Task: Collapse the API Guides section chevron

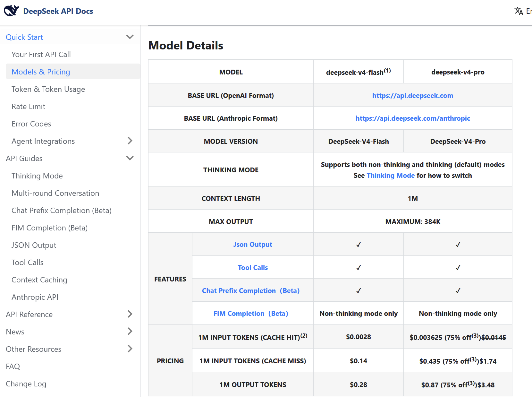Action: click(130, 158)
